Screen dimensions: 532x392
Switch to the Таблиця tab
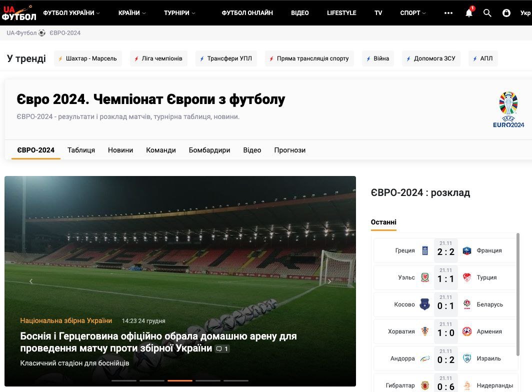click(x=81, y=150)
